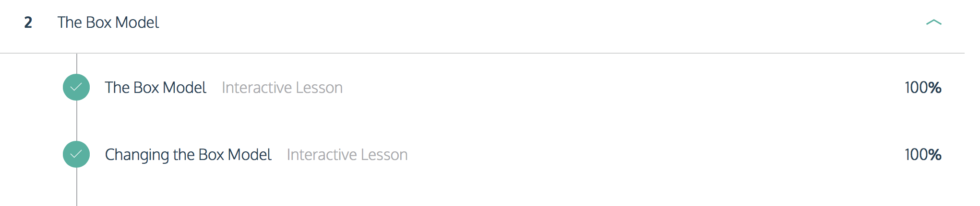Click 100% progress for Changing the Box Model
Viewport: 980px width, 206px height.
coord(923,155)
